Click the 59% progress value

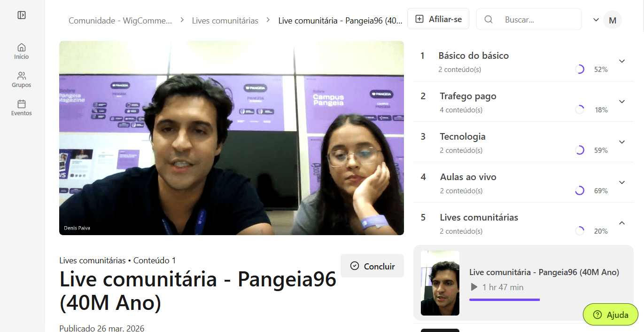click(x=601, y=150)
